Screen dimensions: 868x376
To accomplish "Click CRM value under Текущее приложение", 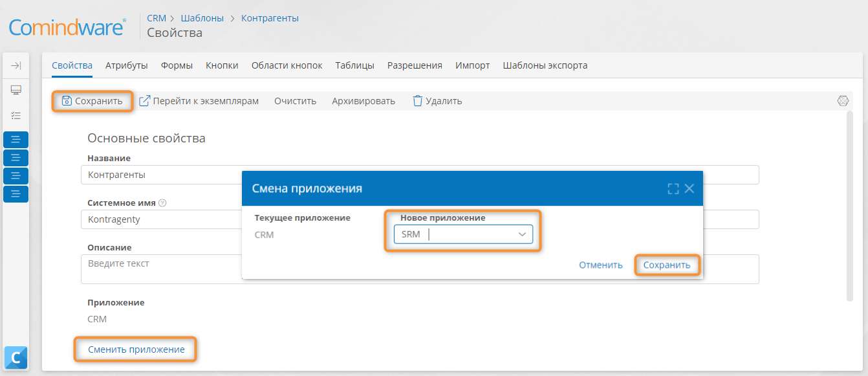I will click(x=265, y=235).
